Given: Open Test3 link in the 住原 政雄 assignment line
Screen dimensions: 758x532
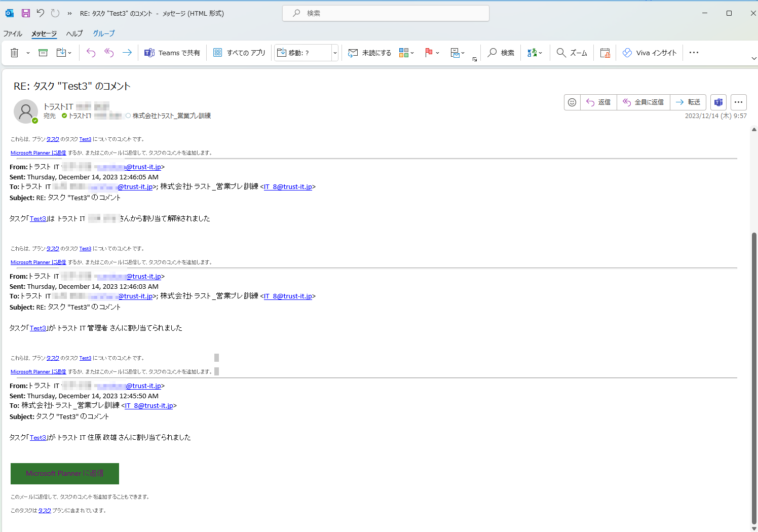Looking at the screenshot, I should (38, 438).
